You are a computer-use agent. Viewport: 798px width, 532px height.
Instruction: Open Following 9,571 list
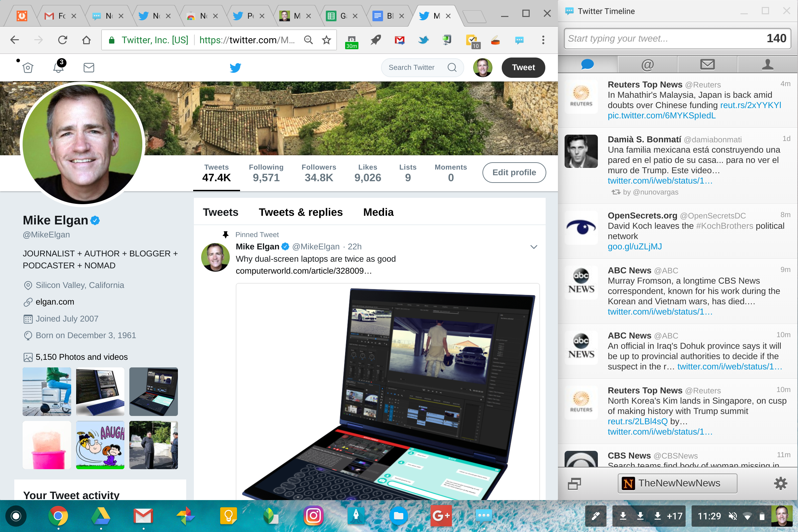point(266,173)
